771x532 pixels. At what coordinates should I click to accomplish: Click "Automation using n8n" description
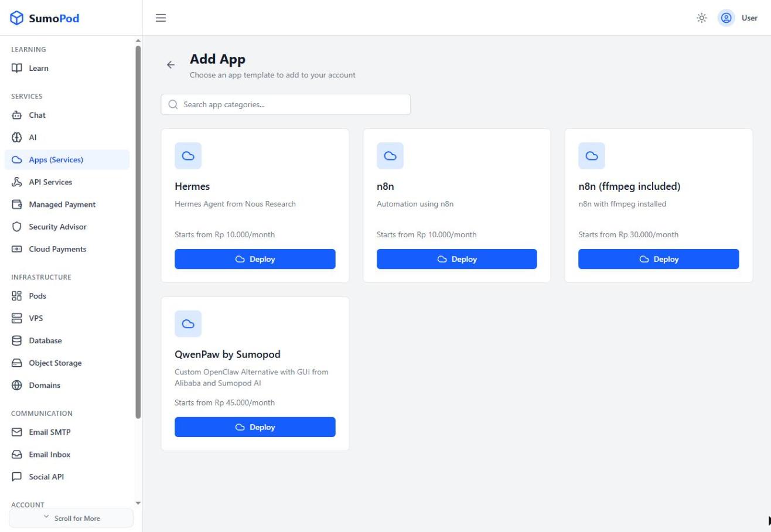click(415, 204)
